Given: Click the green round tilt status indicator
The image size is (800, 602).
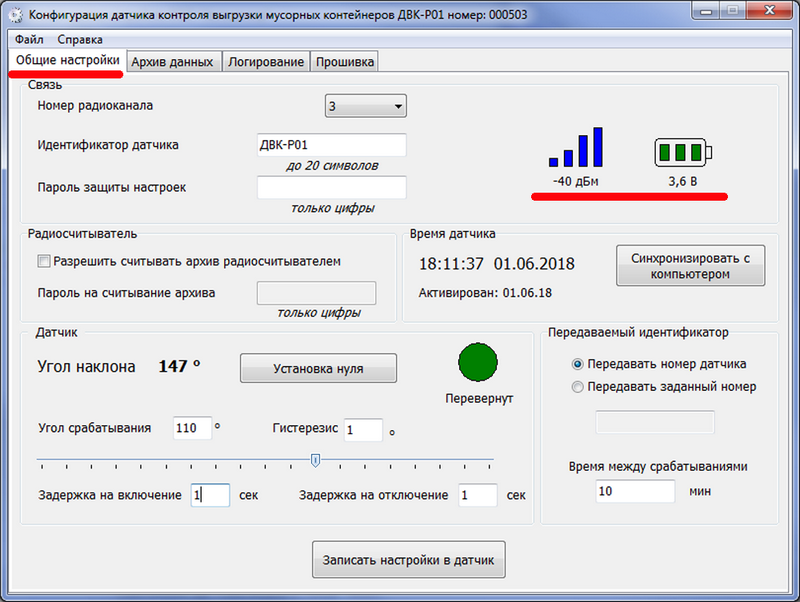Looking at the screenshot, I should pos(478,362).
